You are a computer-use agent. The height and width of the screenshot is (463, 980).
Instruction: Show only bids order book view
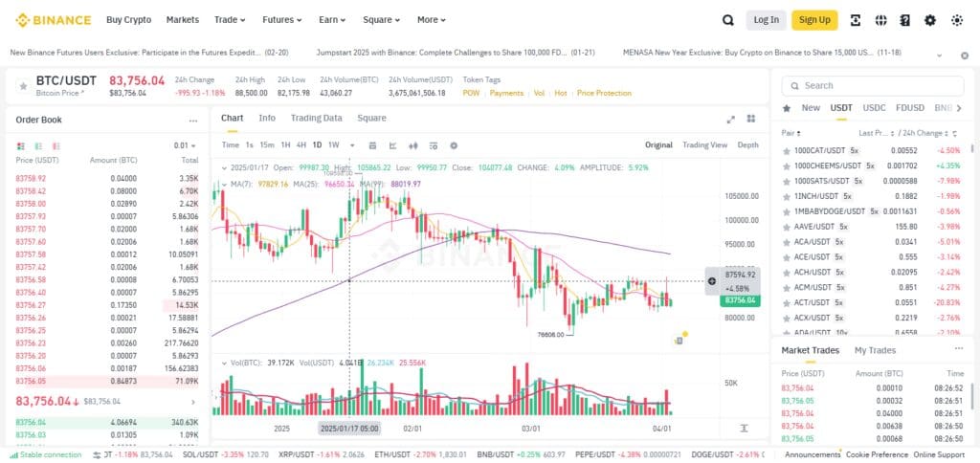(x=38, y=145)
